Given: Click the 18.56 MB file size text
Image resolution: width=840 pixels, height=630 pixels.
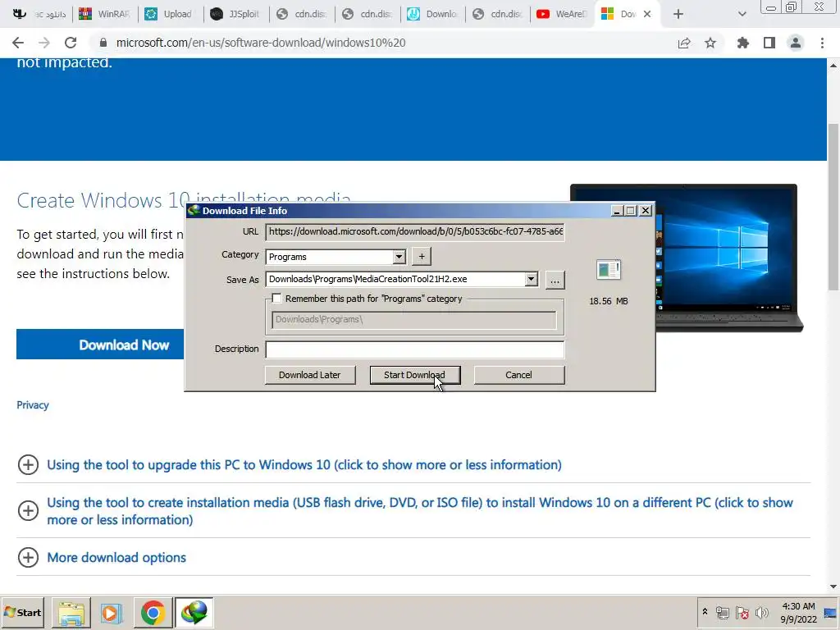Looking at the screenshot, I should 609,301.
